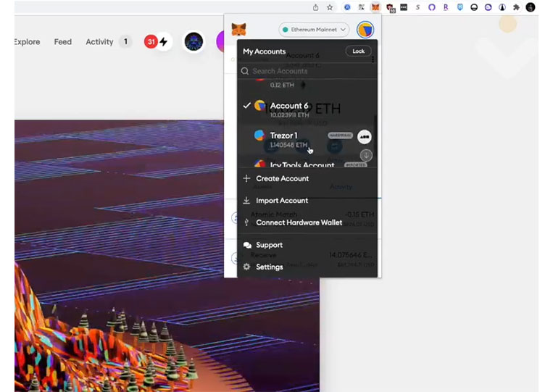Open the Feed page link
Screen dimensions: 553x392
[x=63, y=41]
